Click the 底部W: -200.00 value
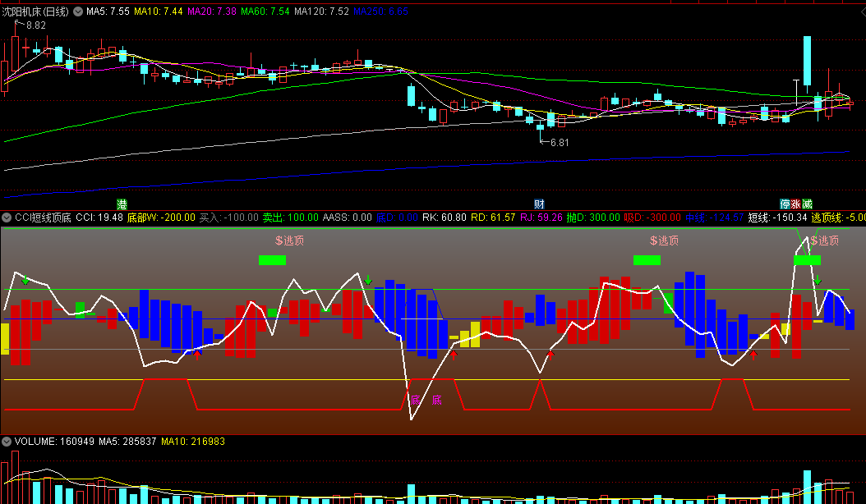This screenshot has width=866, height=504. pyautogui.click(x=161, y=218)
